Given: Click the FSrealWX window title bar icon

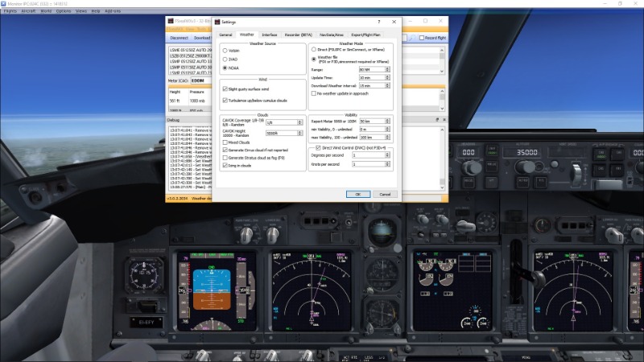Looking at the screenshot, I should coord(171,21).
